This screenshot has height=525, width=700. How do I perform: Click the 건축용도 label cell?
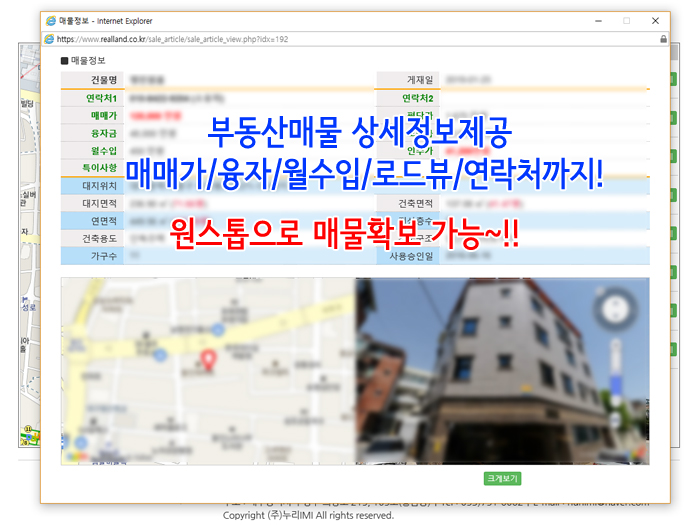[92, 239]
